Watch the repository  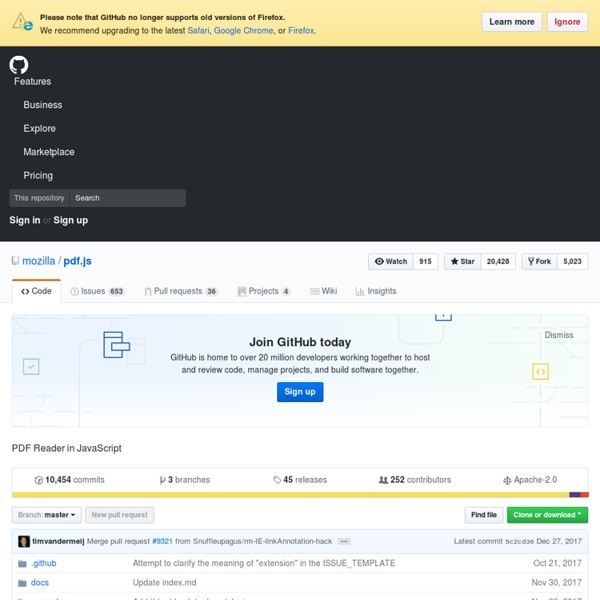click(x=391, y=261)
